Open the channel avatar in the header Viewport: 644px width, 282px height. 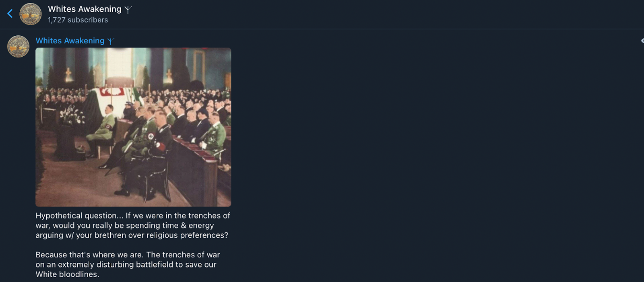[31, 14]
